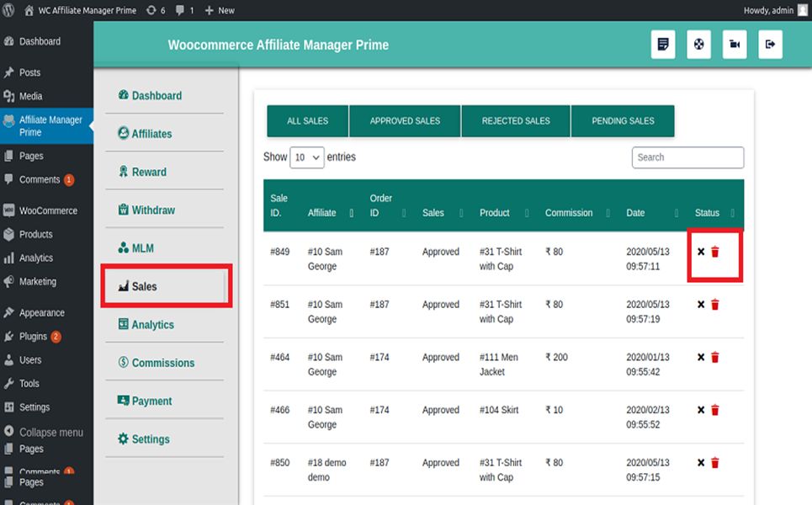812x505 pixels.
Task: Click trash icon for sale #464
Action: click(x=715, y=358)
